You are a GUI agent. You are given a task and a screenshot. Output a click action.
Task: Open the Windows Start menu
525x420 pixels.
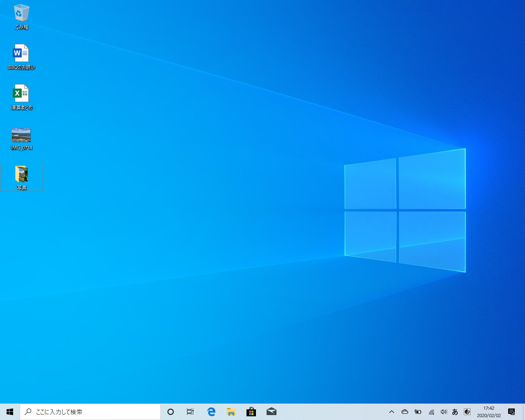click(x=10, y=412)
